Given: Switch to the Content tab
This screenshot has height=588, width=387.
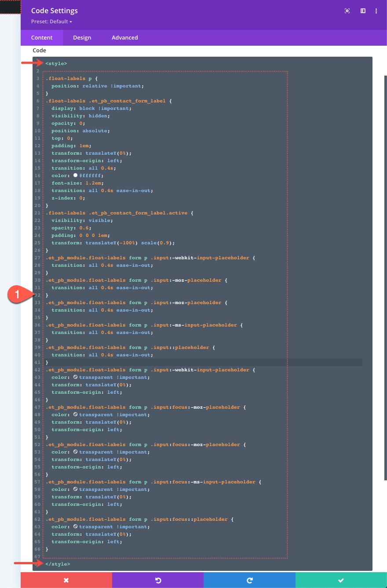Looking at the screenshot, I should click(x=42, y=38).
